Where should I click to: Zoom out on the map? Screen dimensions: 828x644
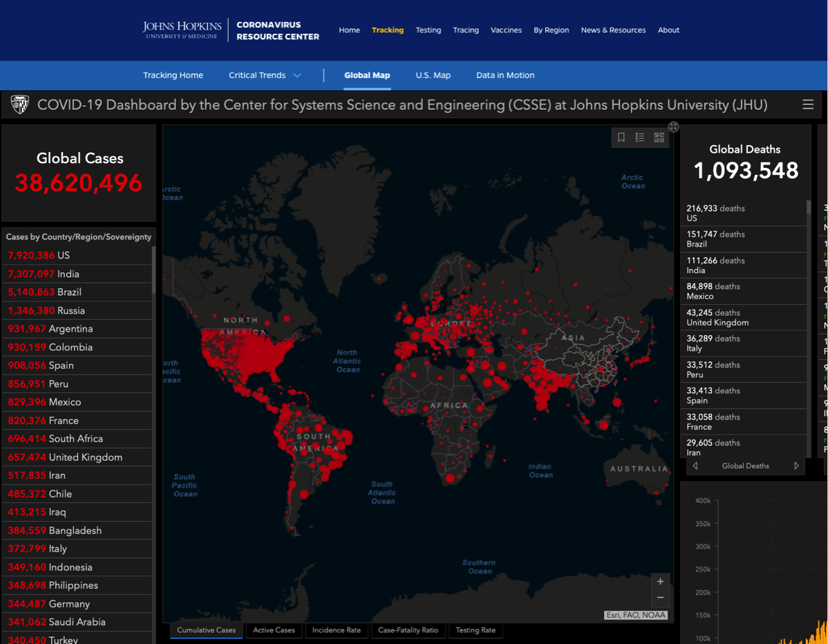tap(660, 598)
